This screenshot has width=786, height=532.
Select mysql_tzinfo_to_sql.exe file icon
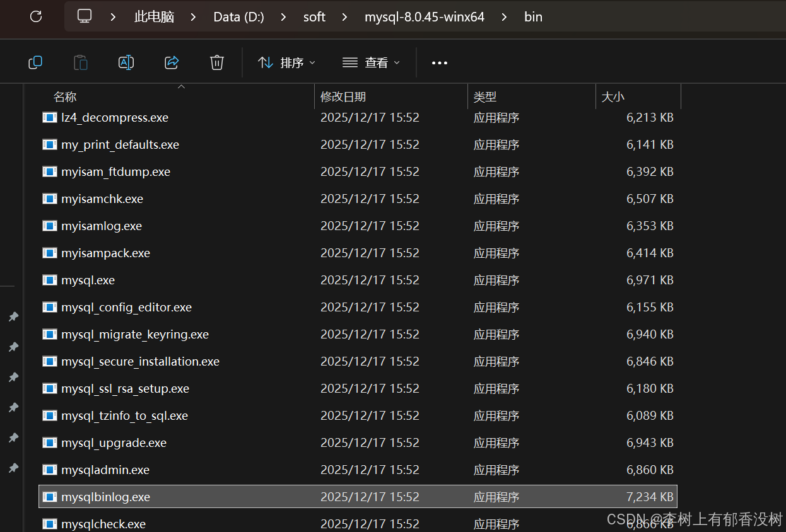tap(50, 415)
